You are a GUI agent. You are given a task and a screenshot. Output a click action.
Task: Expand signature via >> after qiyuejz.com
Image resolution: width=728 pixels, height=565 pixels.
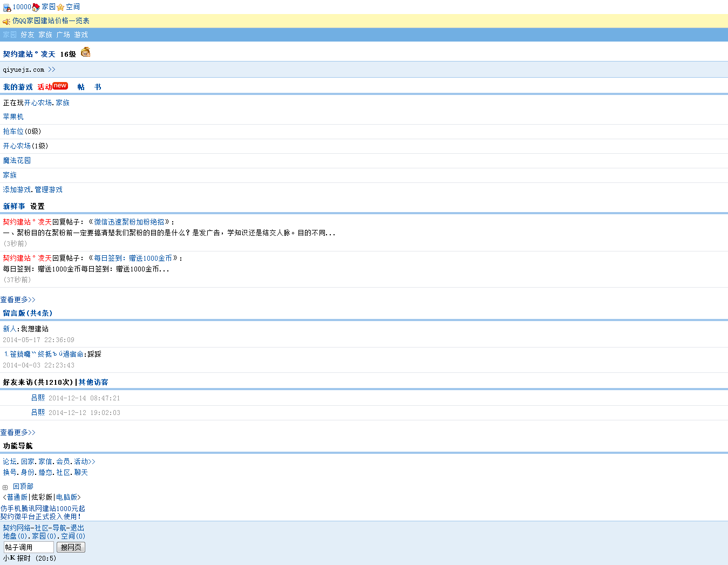pos(52,70)
